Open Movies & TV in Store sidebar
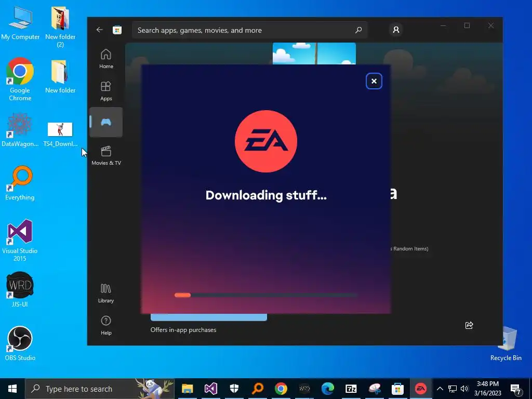Image resolution: width=532 pixels, height=399 pixels. tap(106, 155)
